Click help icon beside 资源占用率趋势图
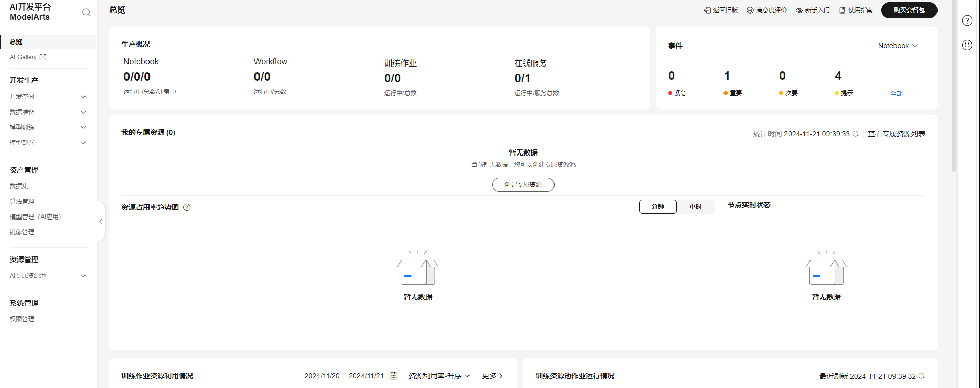Viewport: 980px width, 388px height. click(187, 207)
